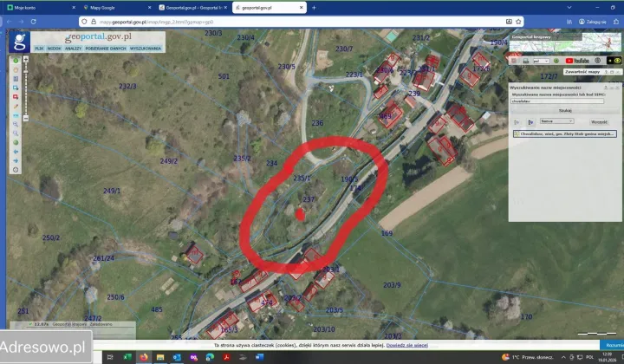Click parcel label '203/9' on the map
The width and height of the screenshot is (624, 364).
coord(392,285)
